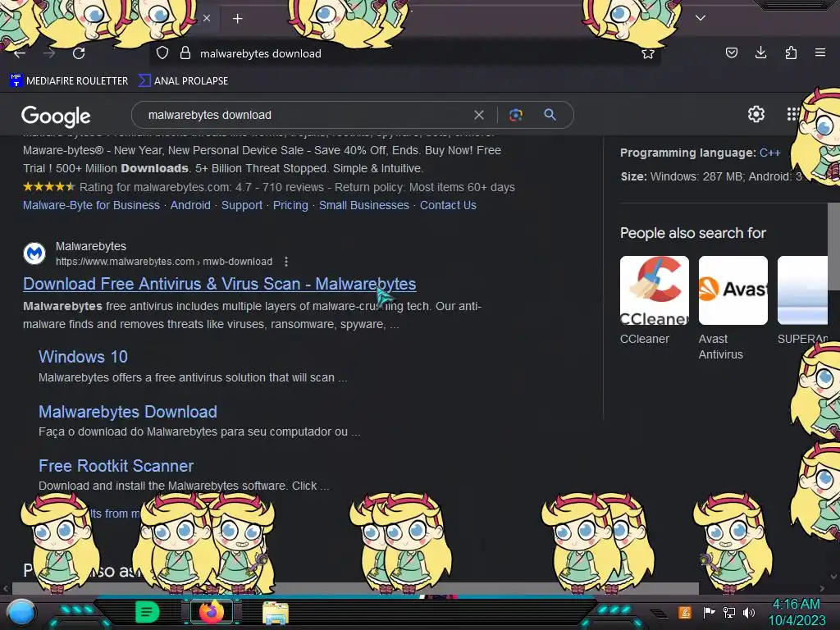The image size is (840, 630).
Task: Open the Contact Us sitelink
Action: [x=448, y=205]
